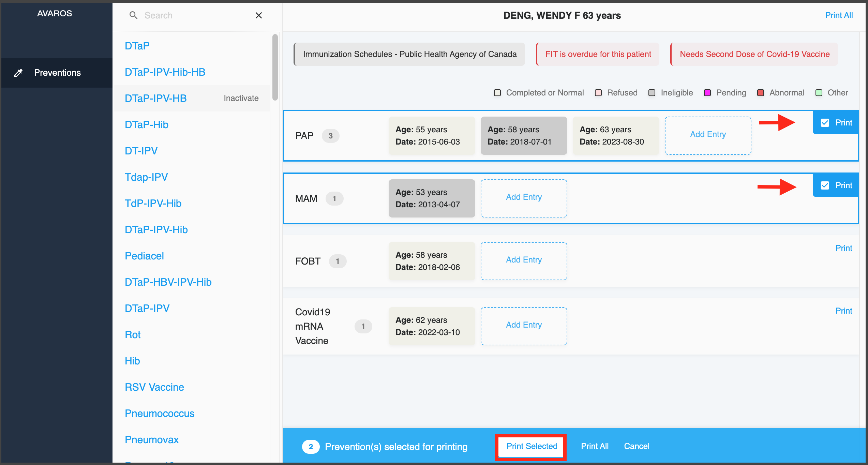Image resolution: width=868 pixels, height=465 pixels.
Task: Click the FOBT row label
Action: tap(308, 261)
